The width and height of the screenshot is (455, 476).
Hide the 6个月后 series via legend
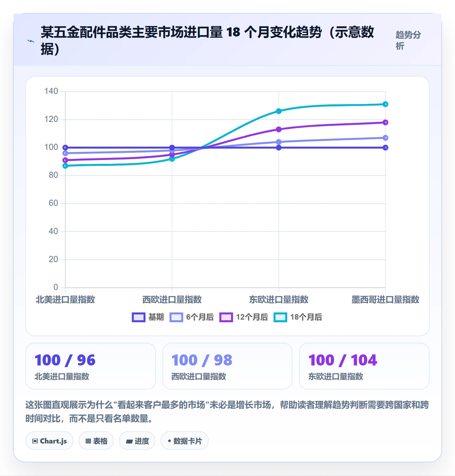[x=192, y=317]
